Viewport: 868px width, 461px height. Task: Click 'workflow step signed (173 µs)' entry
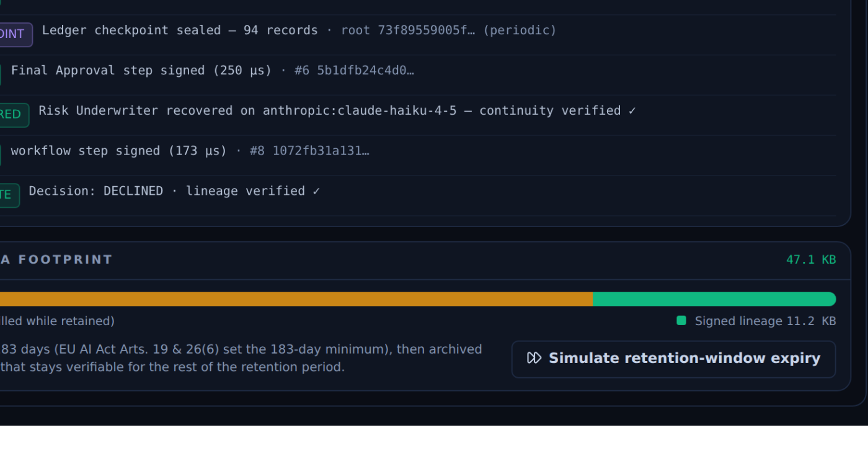[119, 151]
